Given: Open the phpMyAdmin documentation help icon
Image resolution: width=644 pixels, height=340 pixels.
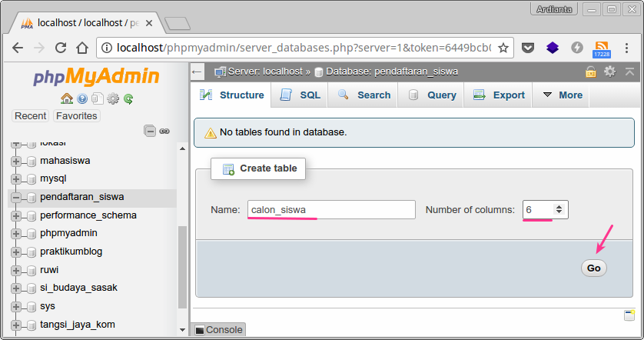Looking at the screenshot, I should pos(82,98).
